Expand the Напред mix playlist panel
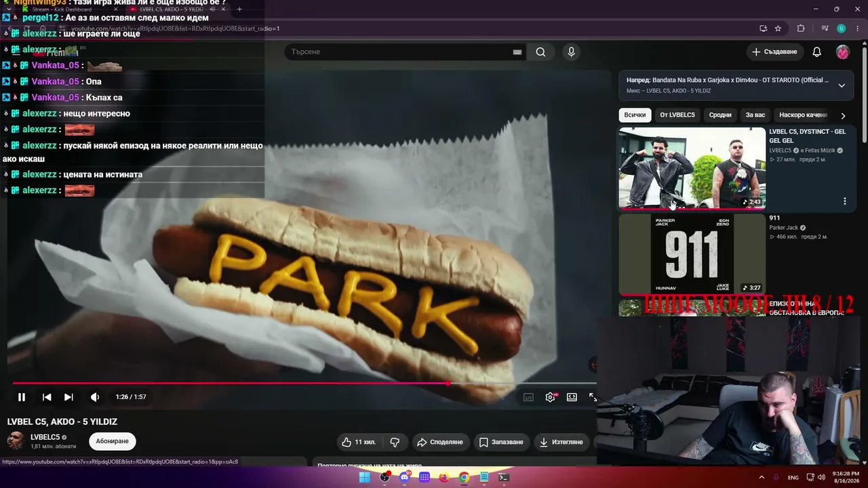This screenshot has height=488, width=868. click(x=842, y=85)
